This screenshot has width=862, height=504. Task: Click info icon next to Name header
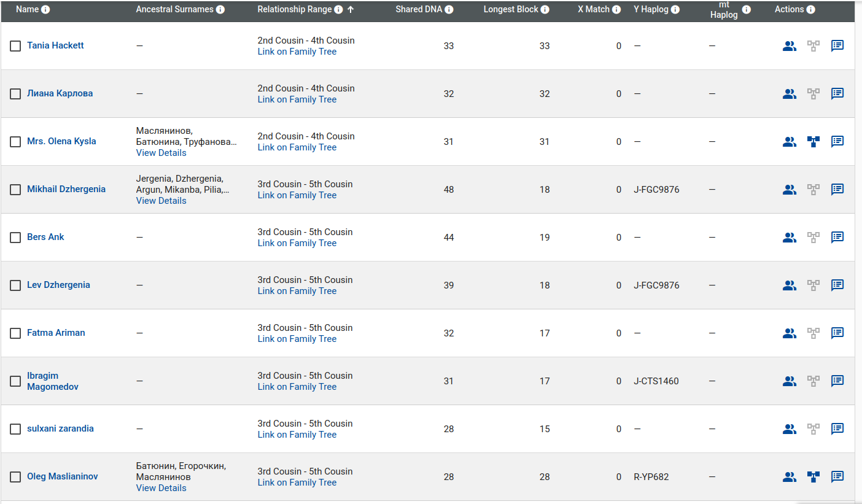(45, 10)
